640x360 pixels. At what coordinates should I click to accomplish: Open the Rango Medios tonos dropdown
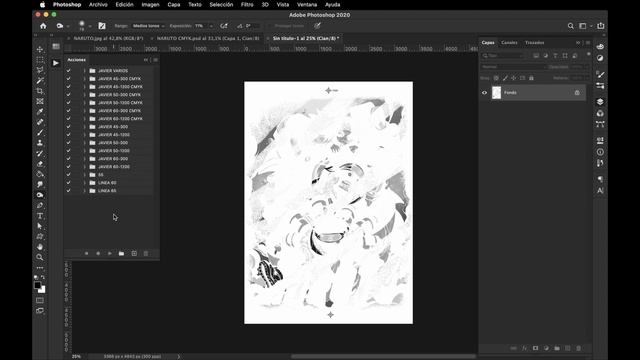pos(148,26)
